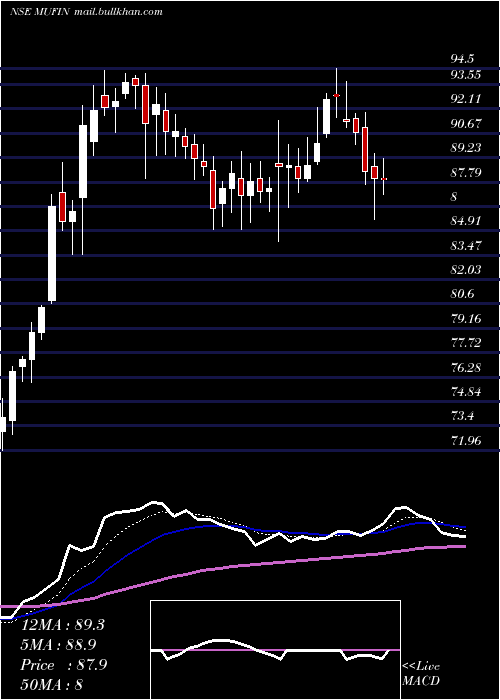Select the 82.03 price axis label
Image resolution: width=500 pixels, height=700 pixels.
pyautogui.click(x=466, y=270)
